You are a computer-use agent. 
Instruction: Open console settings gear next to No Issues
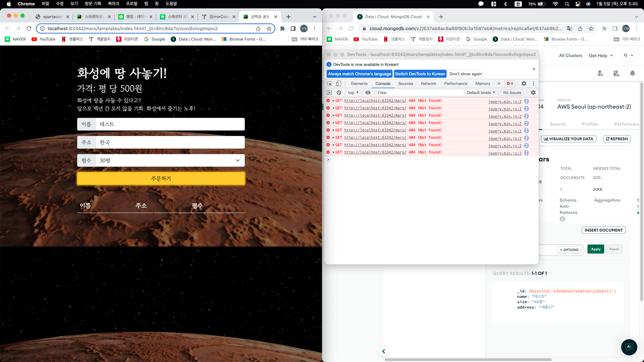(x=533, y=93)
